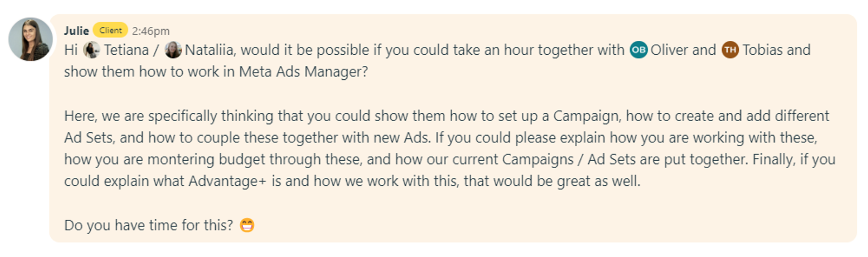The image size is (868, 257).
Task: Select the yellow Client badge
Action: coord(111,30)
